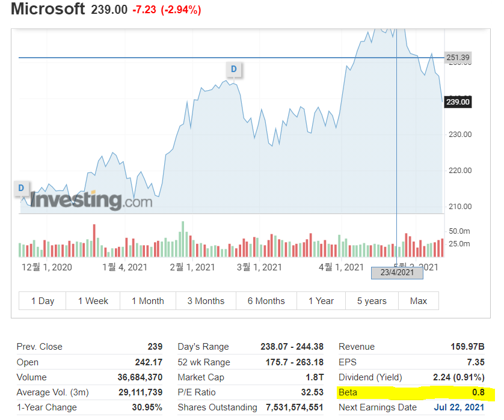Click the highlighted Beta row value
This screenshot has height=420, width=504.
(x=478, y=392)
